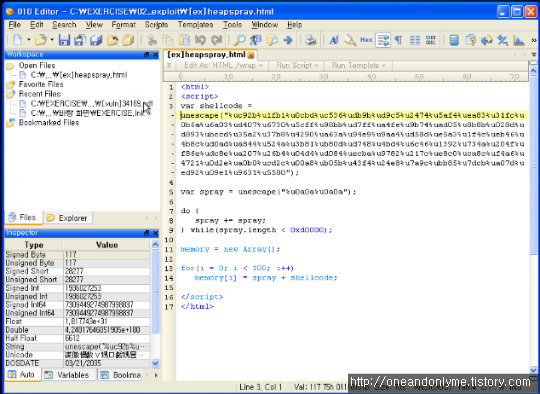The height and width of the screenshot is (394, 540).
Task: Select the Bookmarked Files tree node
Action: pos(49,123)
